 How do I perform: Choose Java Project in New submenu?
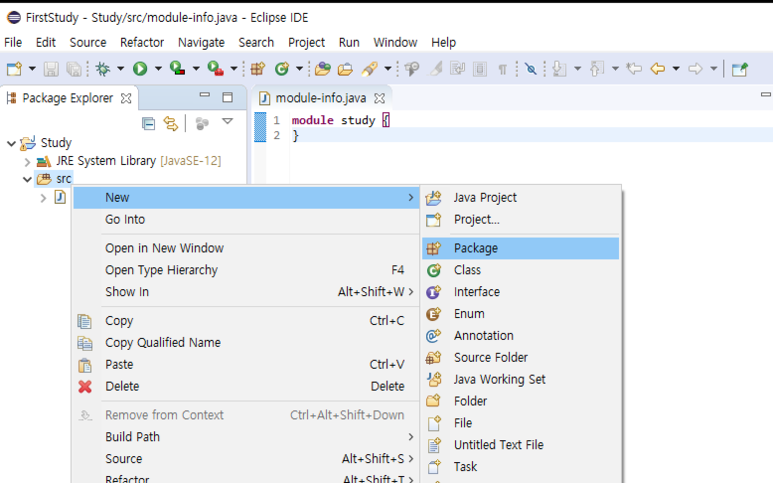coord(521,198)
